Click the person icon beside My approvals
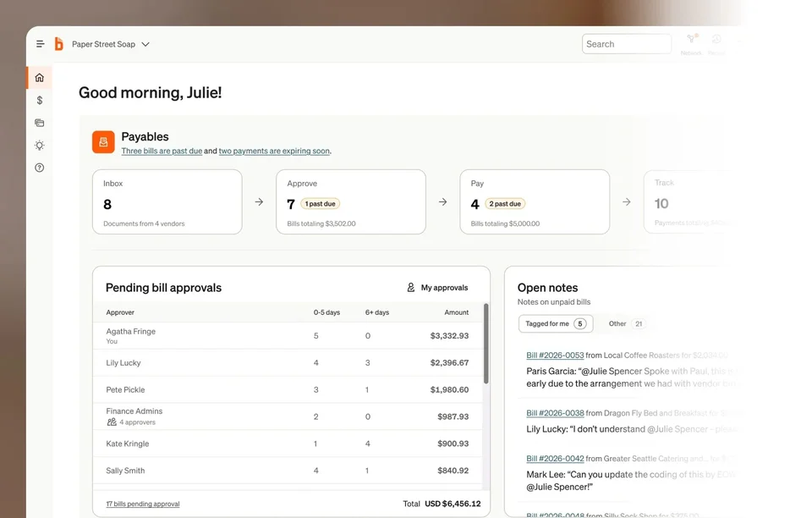This screenshot has width=812, height=518. click(x=411, y=288)
